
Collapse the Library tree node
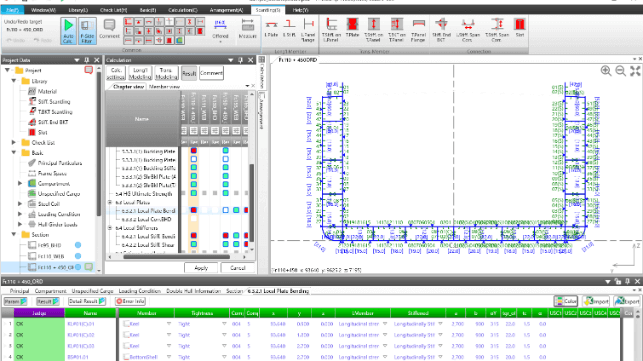pyautogui.click(x=14, y=81)
